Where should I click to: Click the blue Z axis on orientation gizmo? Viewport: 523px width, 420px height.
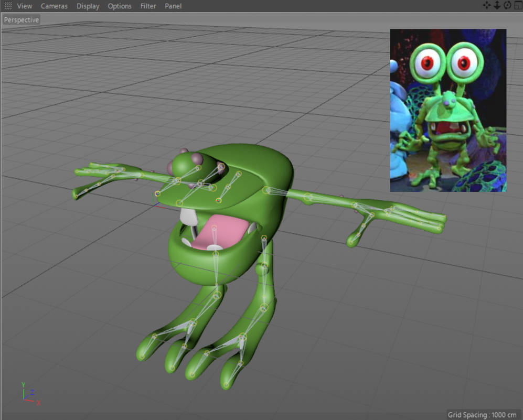31,392
